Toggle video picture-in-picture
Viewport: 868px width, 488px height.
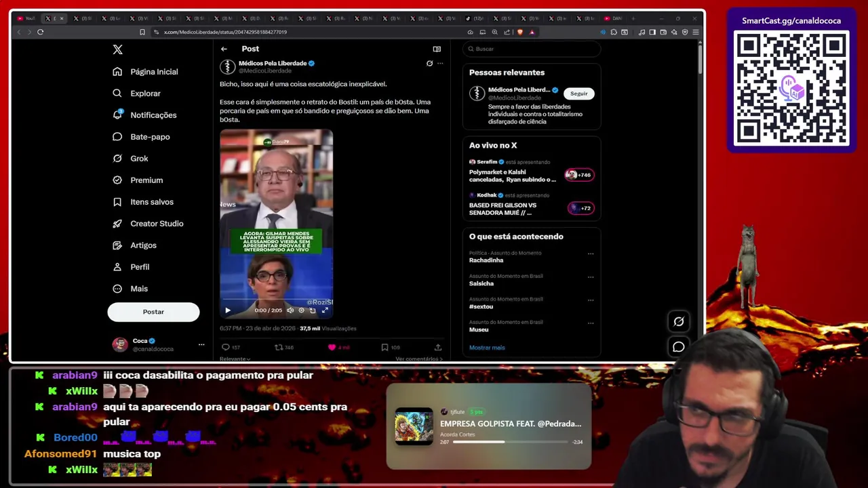pyautogui.click(x=313, y=310)
